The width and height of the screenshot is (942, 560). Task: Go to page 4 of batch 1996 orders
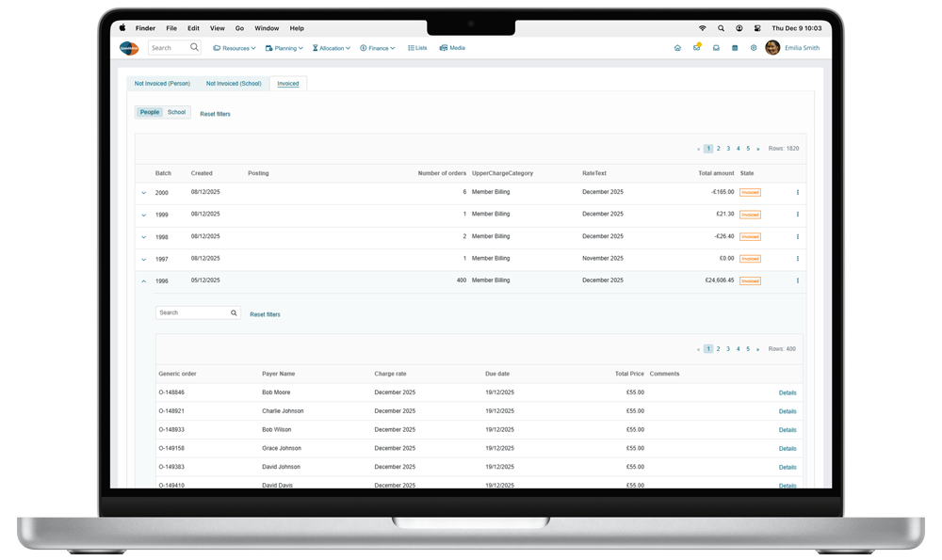pos(739,349)
